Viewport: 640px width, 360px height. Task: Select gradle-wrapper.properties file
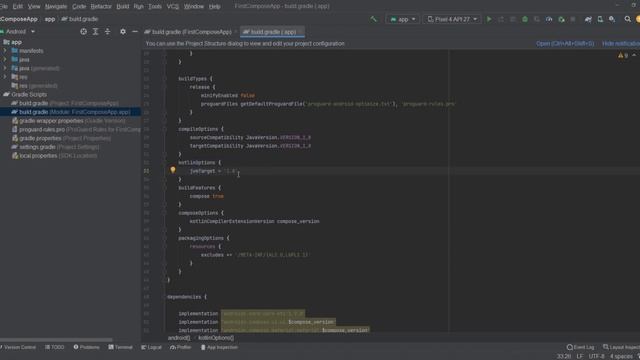[69, 121]
